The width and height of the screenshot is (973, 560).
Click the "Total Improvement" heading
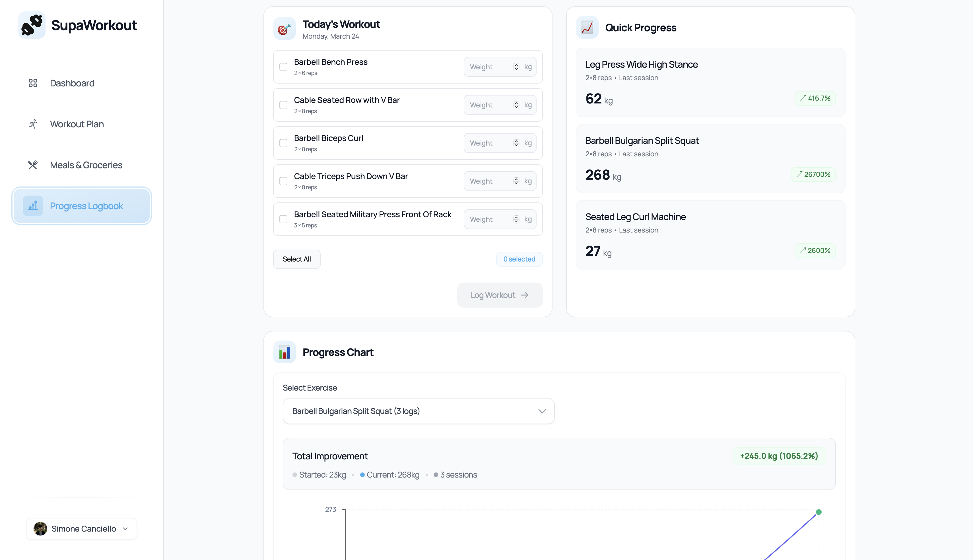[x=330, y=456]
